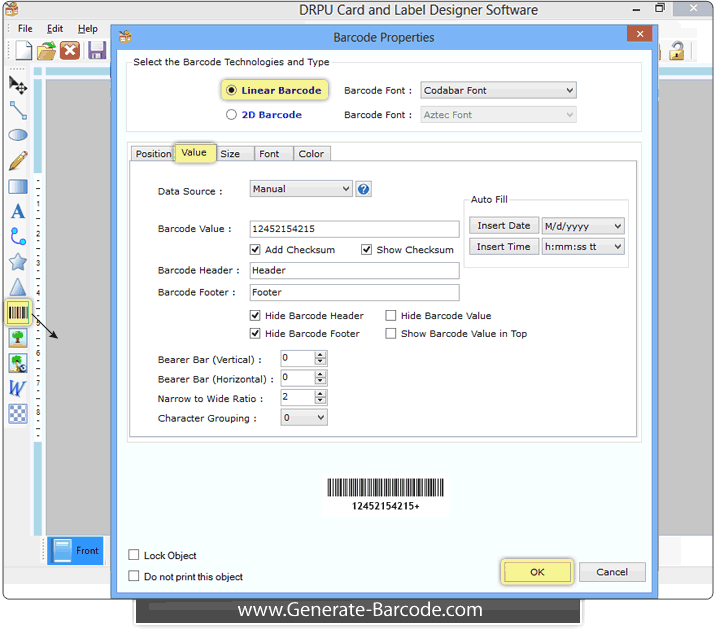Click the New document icon
The width and height of the screenshot is (714, 629).
coord(24,51)
